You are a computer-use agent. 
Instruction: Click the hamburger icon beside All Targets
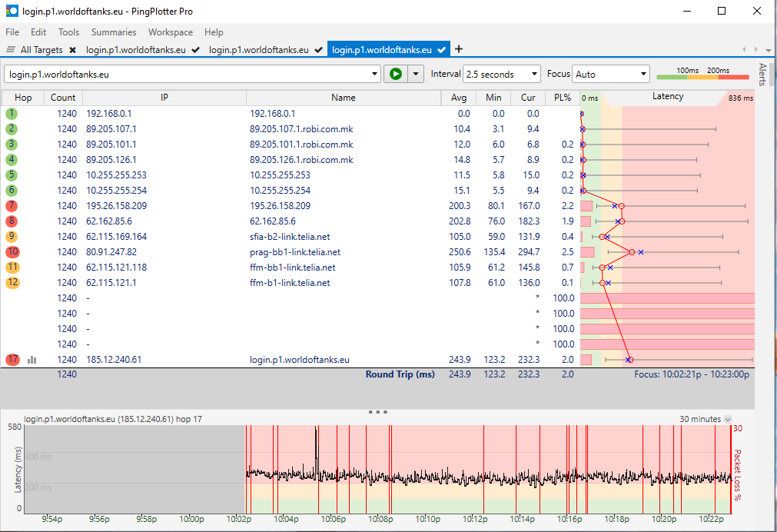11,49
